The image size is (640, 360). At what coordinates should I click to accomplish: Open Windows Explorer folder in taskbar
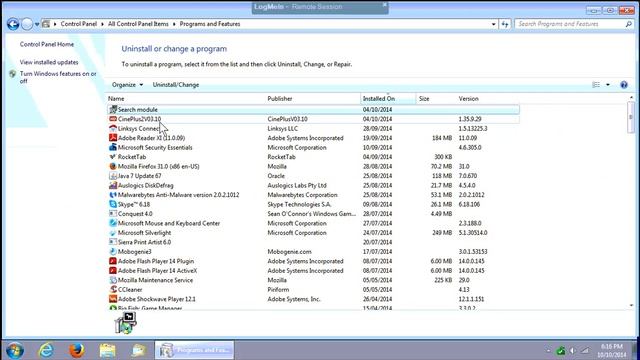coord(107,350)
